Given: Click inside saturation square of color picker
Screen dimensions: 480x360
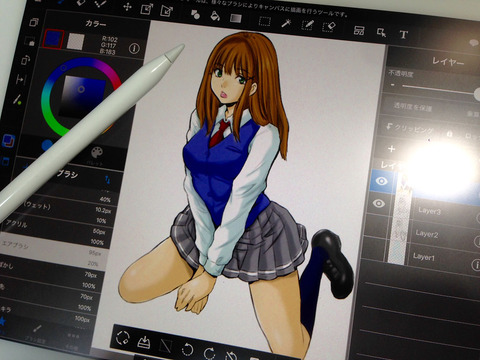Looking at the screenshot, I should coord(83,96).
